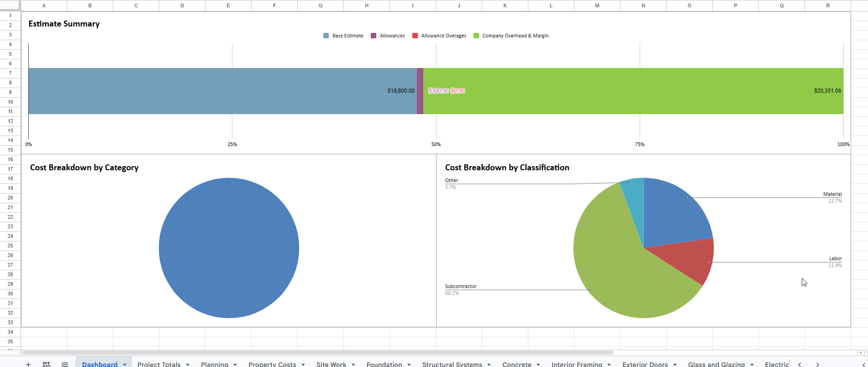Viewport: 868px width, 367px height.
Task: Open the all sheets list icon
Action: [x=65, y=364]
